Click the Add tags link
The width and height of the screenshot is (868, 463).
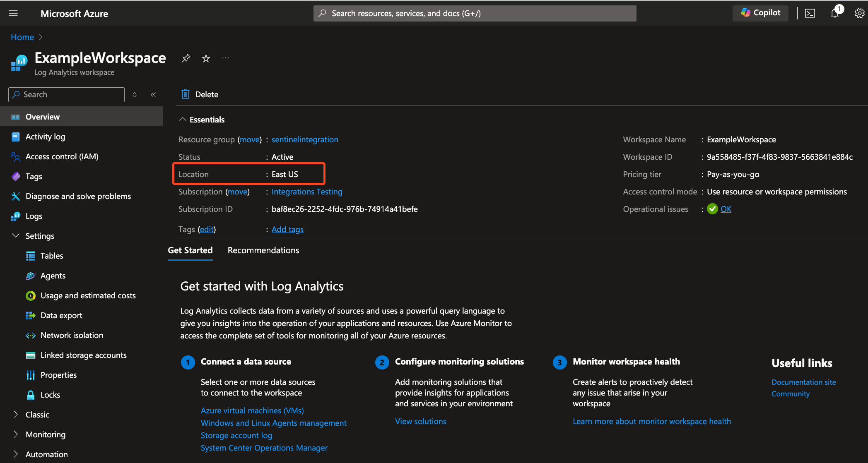point(287,229)
